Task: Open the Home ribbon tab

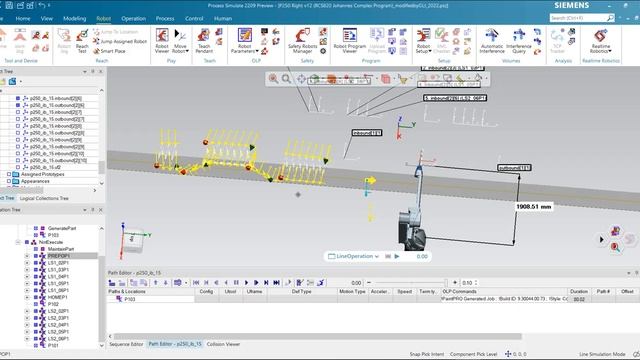Action: pyautogui.click(x=23, y=18)
